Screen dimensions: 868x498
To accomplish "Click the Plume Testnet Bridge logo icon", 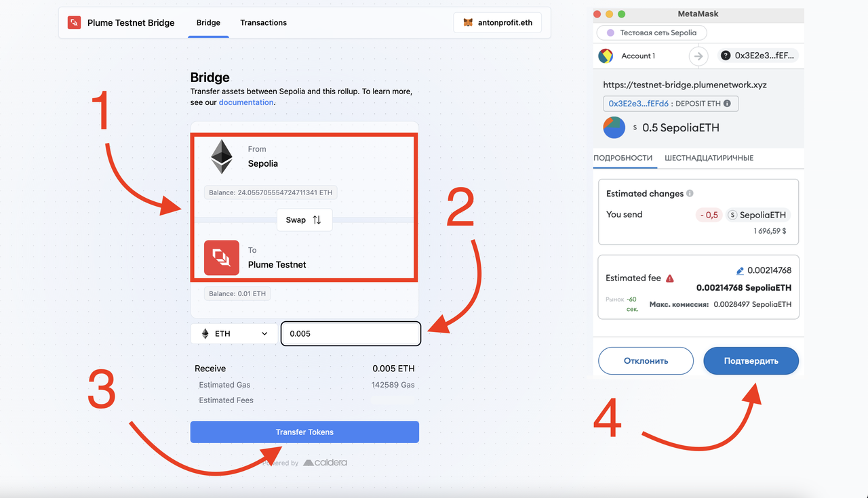I will pyautogui.click(x=74, y=22).
